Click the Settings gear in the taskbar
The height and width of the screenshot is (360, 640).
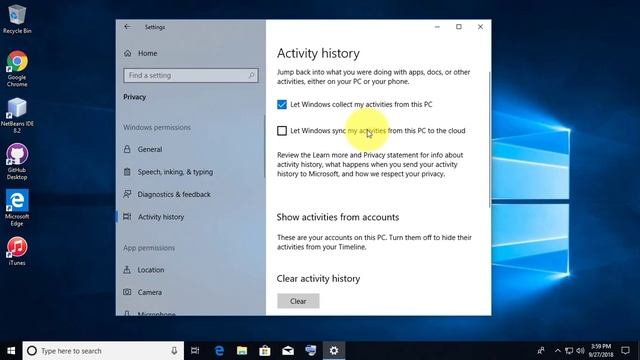click(334, 351)
